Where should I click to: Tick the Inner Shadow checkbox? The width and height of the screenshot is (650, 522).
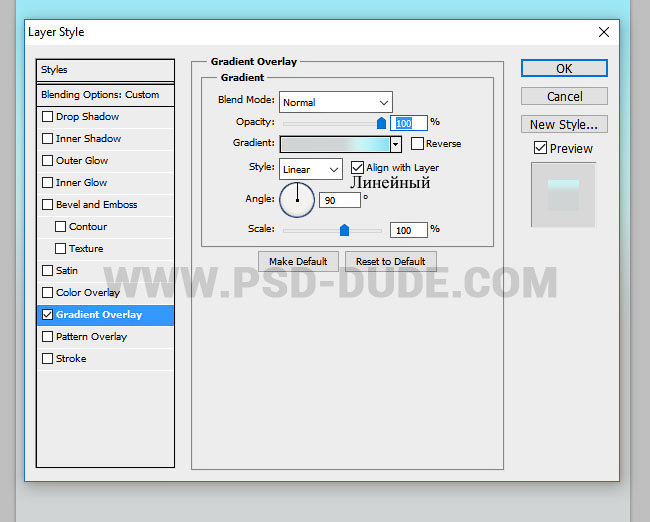47,138
